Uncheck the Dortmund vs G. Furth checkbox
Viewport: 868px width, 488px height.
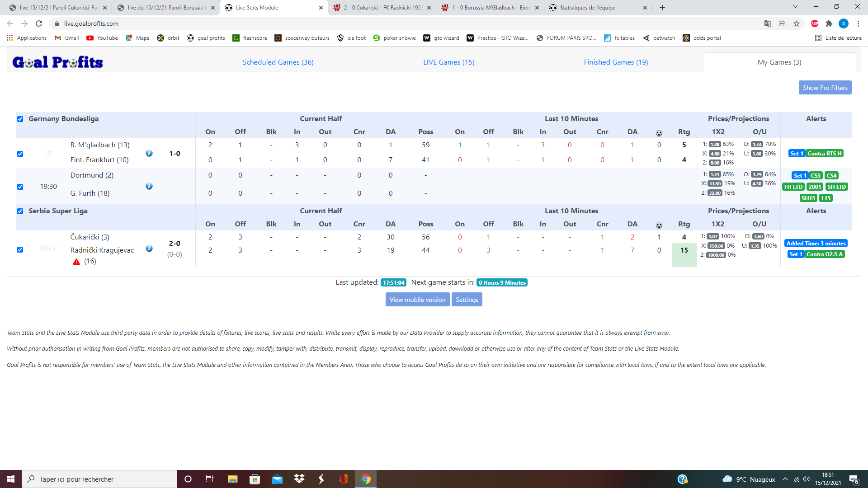pos(20,187)
